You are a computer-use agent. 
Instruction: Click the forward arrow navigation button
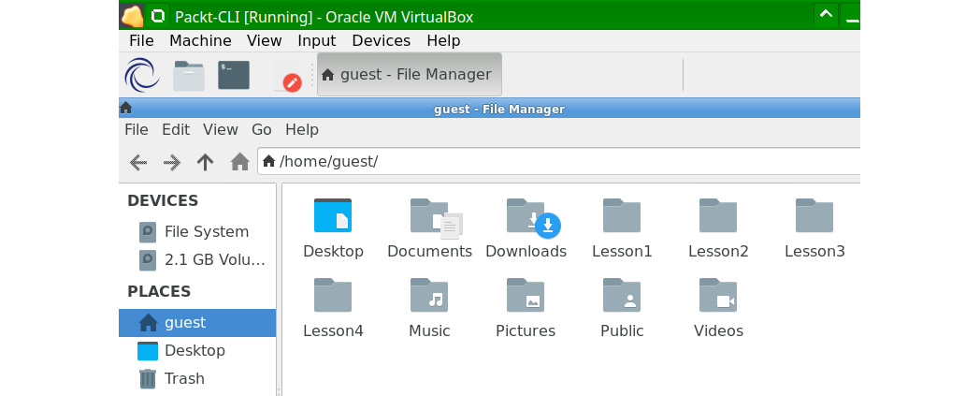coord(172,162)
